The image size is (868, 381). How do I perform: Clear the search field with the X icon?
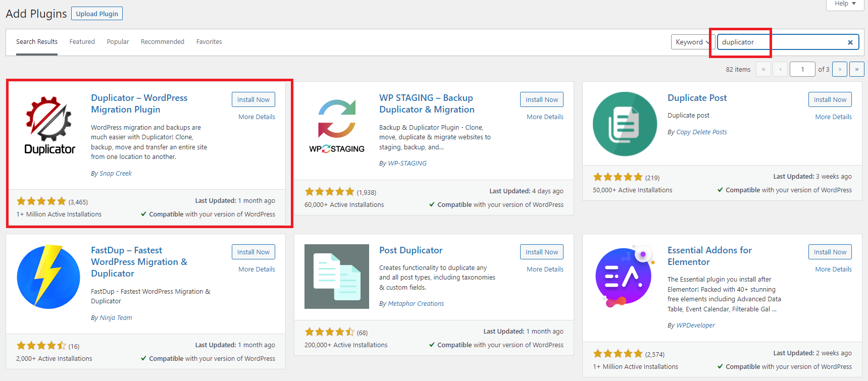pos(850,42)
